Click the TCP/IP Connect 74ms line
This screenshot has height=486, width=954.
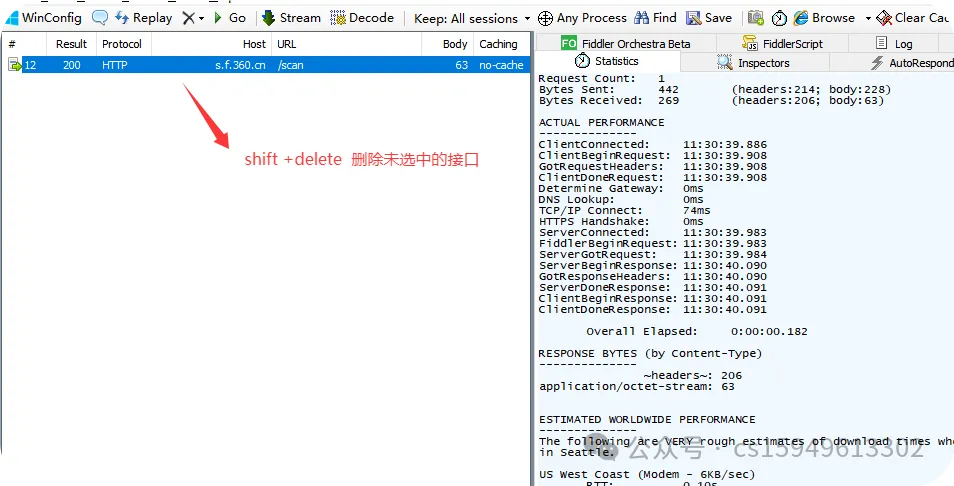pyautogui.click(x=624, y=210)
